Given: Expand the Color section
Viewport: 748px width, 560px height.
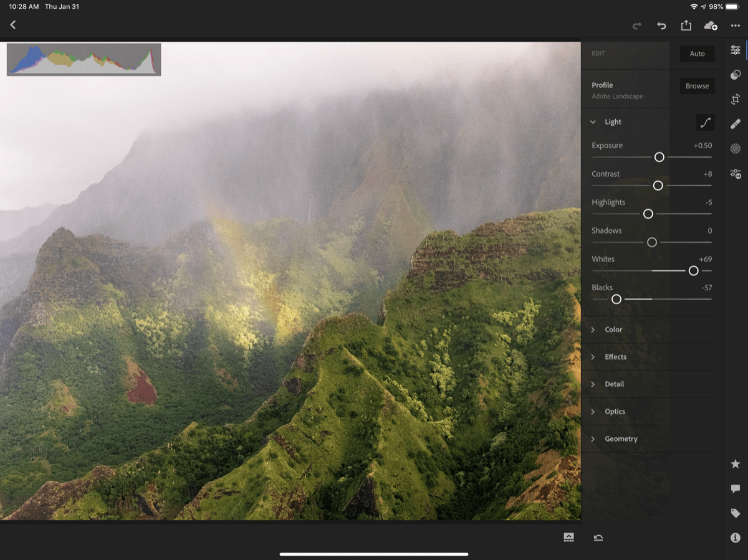Looking at the screenshot, I should coord(613,330).
